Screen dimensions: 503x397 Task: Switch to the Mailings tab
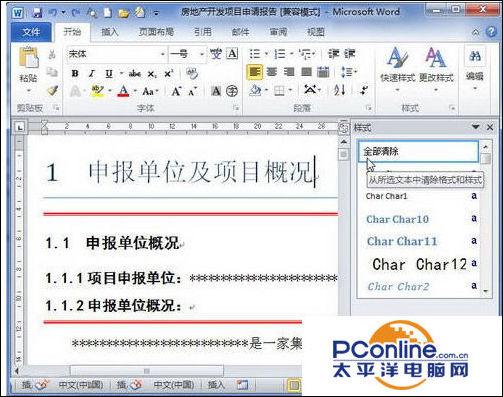click(x=241, y=32)
